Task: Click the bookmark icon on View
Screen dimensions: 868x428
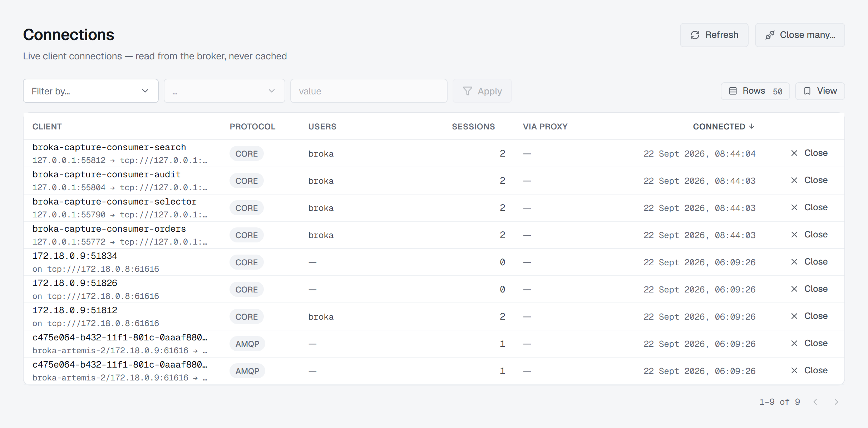Action: pyautogui.click(x=807, y=91)
